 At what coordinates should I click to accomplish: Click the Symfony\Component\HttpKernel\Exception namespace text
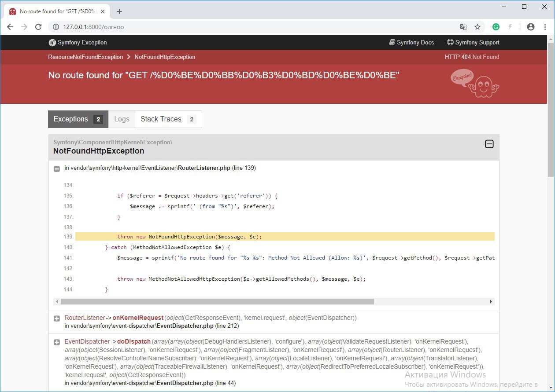pos(113,142)
